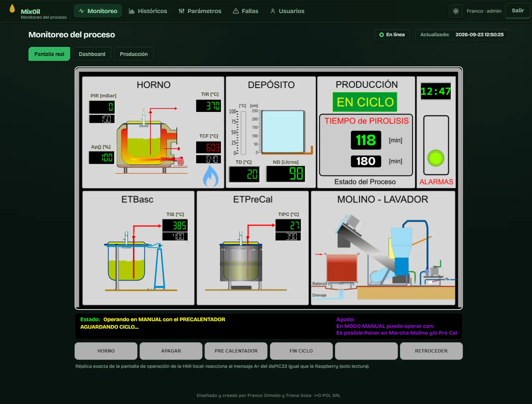Click the FIN CICLO button
This screenshot has width=532, height=404.
[x=301, y=351]
